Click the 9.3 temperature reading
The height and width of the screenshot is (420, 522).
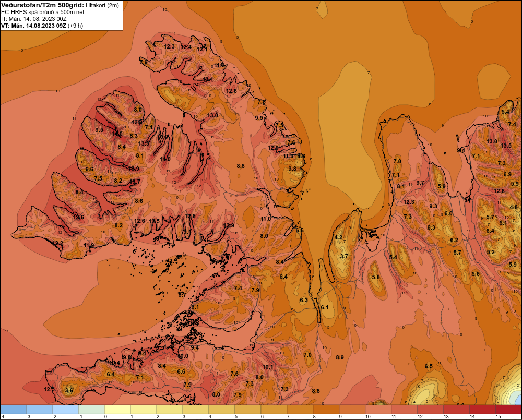tap(433, 206)
